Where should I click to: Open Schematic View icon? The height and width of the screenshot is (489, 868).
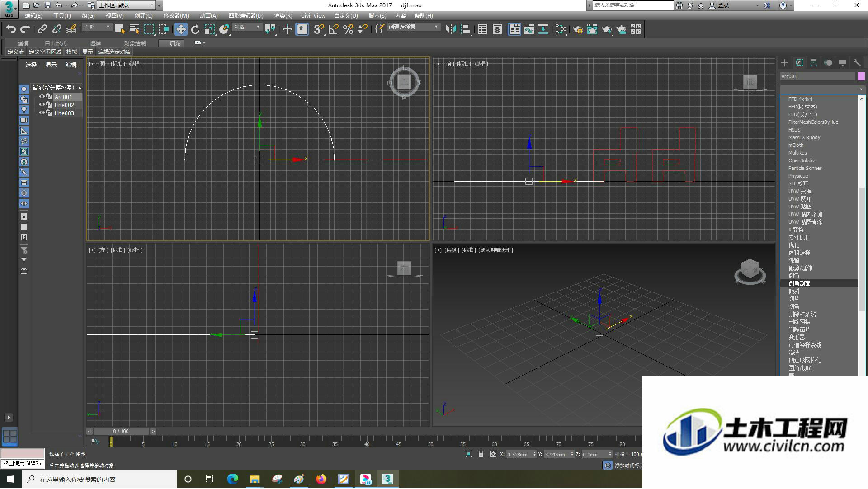[x=543, y=29]
